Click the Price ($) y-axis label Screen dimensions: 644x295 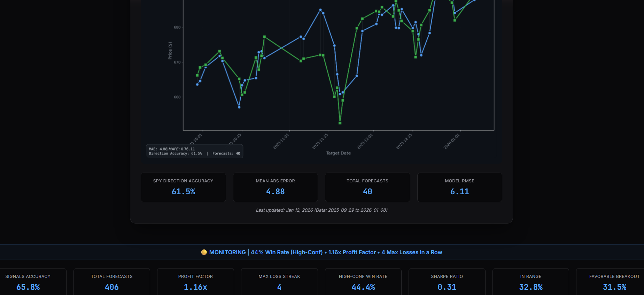(x=170, y=51)
